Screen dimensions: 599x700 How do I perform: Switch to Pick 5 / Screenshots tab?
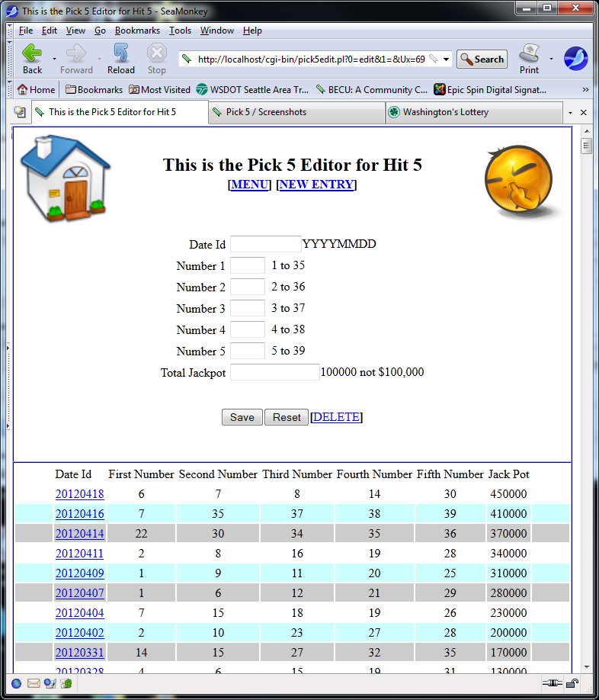coord(296,112)
